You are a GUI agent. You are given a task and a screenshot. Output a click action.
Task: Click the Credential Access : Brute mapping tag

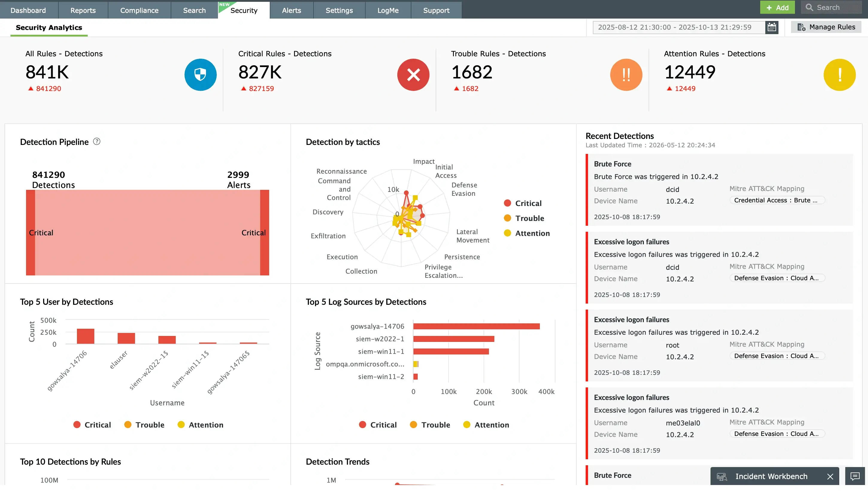click(x=777, y=200)
